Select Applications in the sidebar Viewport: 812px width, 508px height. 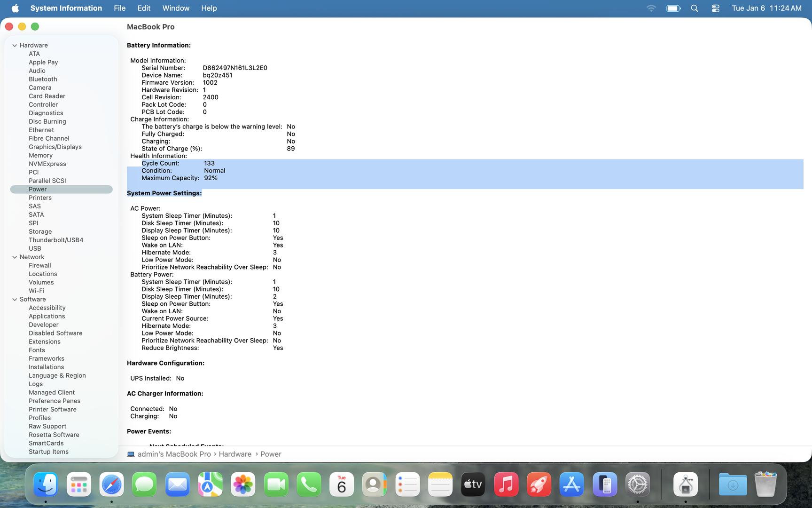[47, 316]
